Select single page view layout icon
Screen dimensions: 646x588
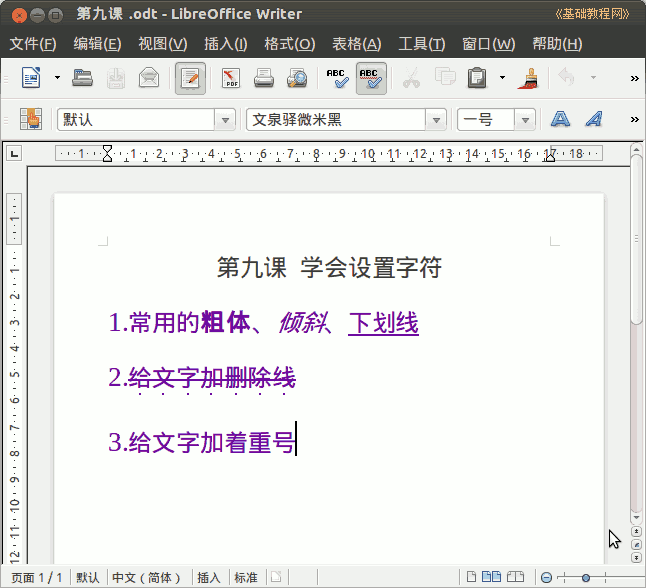pos(471,577)
